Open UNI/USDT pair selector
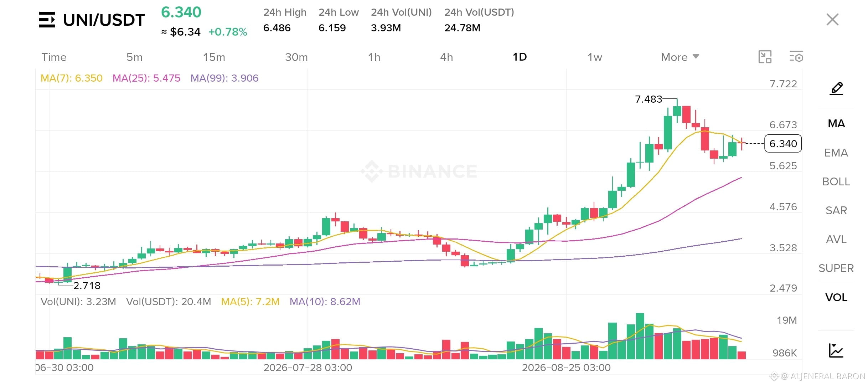Viewport: 868px width, 385px height. coord(104,20)
